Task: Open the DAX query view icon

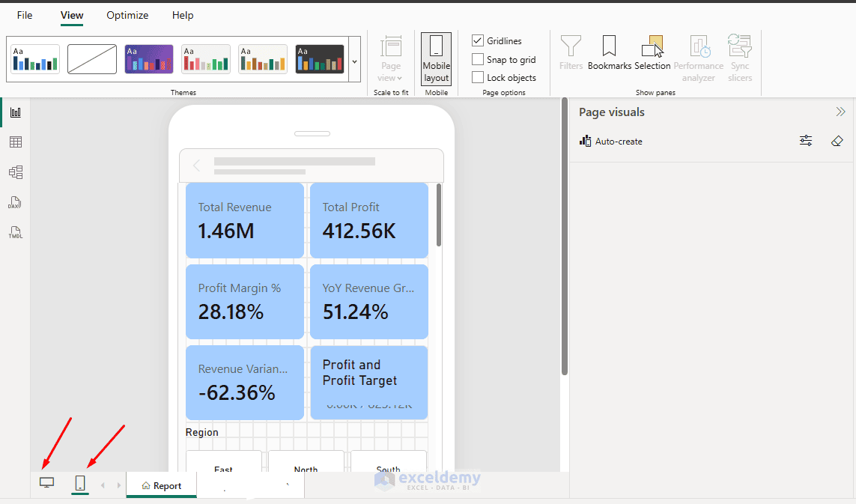Action: pos(15,203)
